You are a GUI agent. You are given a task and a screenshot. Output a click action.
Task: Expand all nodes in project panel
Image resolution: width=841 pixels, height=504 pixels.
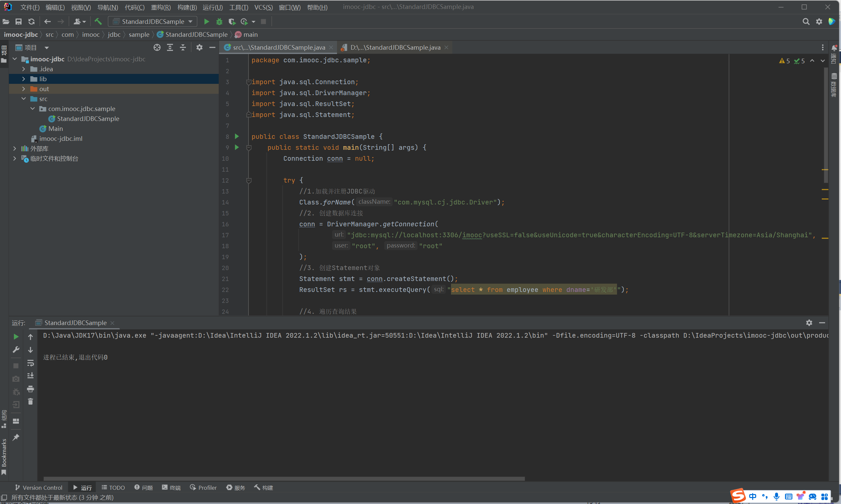(170, 47)
